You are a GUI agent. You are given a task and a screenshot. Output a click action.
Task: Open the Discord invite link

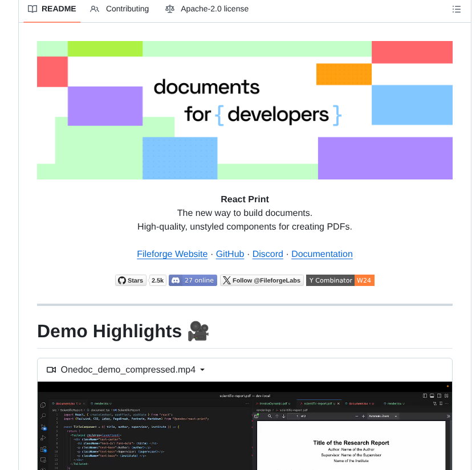267,254
